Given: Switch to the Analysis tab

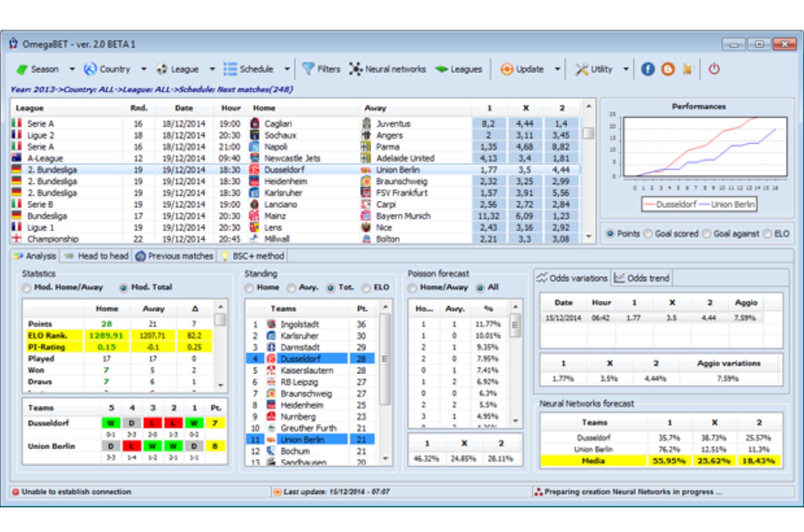Looking at the screenshot, I should coord(35,256).
